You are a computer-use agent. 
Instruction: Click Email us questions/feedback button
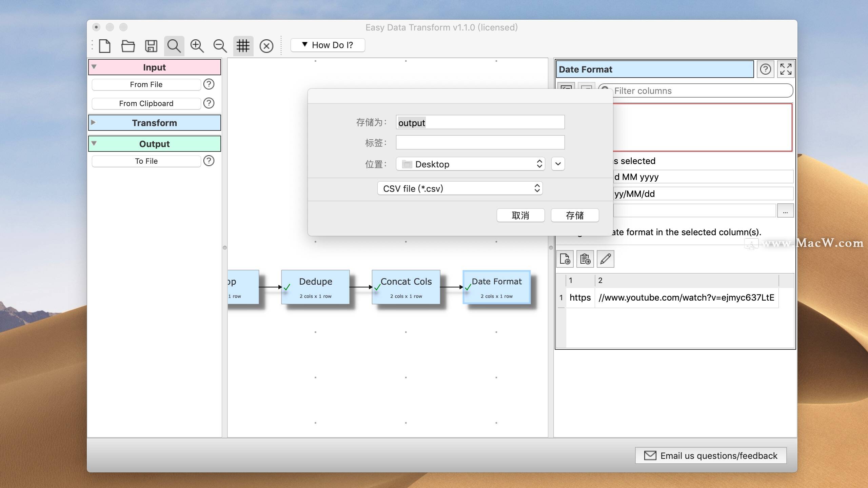coord(711,456)
